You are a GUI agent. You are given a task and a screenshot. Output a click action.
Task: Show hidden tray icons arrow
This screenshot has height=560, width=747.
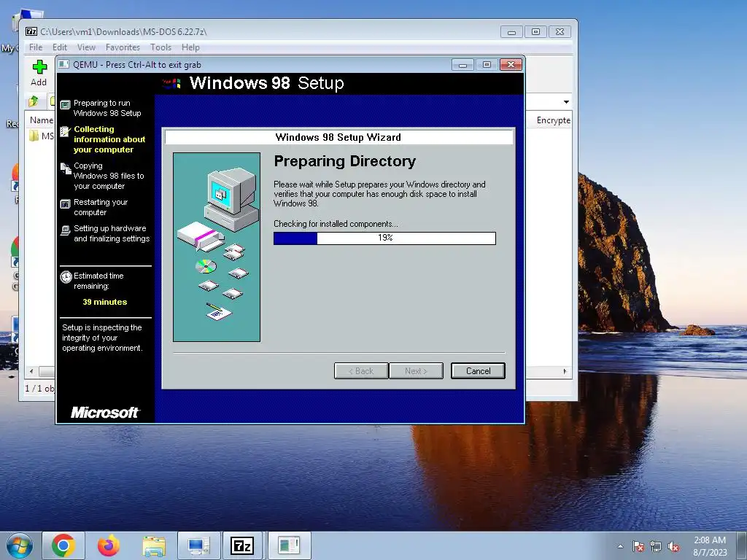[x=620, y=546]
